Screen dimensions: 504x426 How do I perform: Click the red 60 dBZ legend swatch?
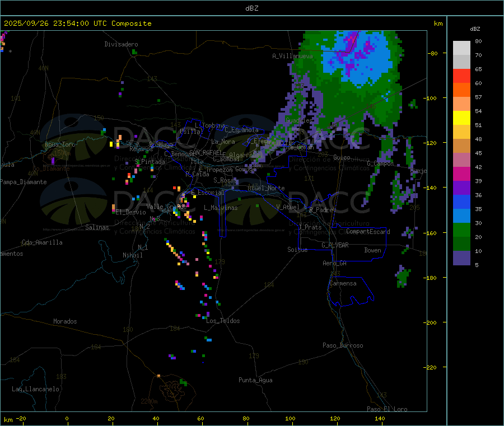pos(461,76)
